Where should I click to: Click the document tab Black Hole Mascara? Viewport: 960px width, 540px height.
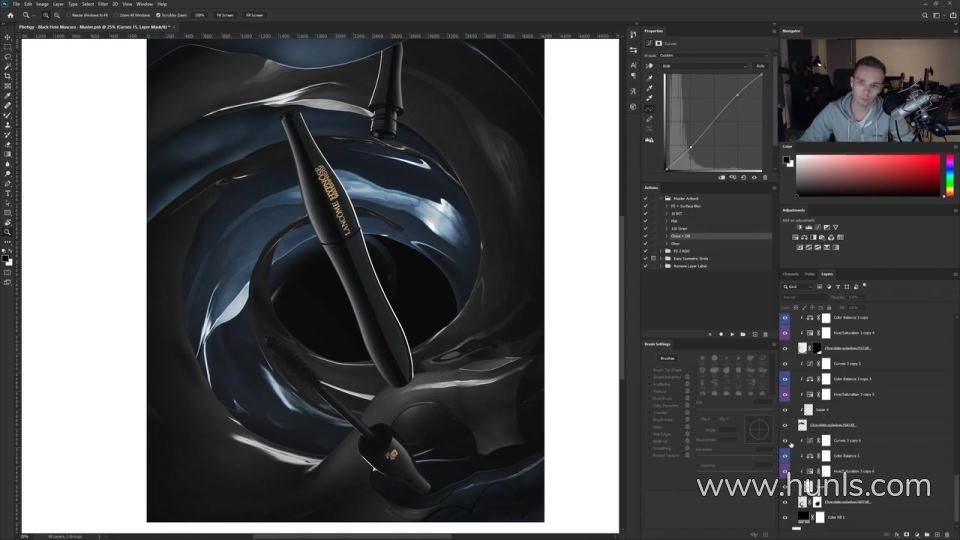tap(94, 27)
